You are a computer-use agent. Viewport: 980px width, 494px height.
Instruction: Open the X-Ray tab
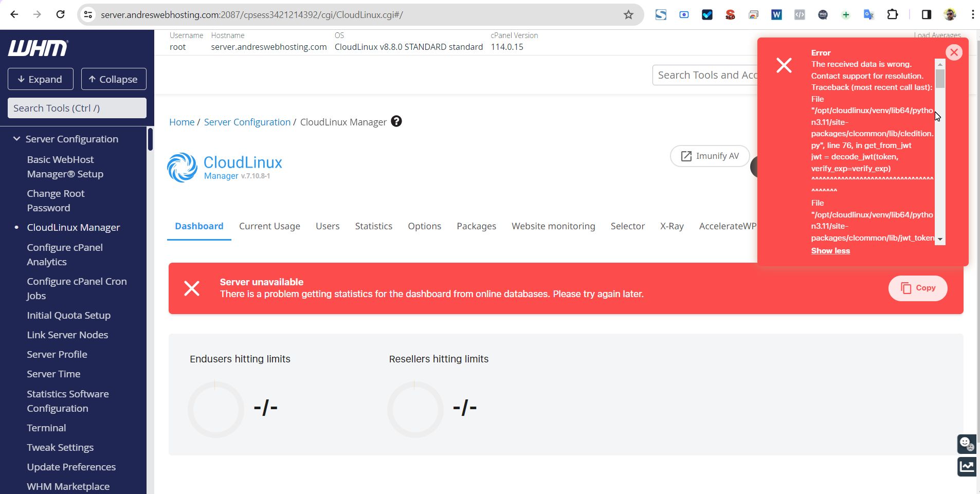click(x=672, y=226)
